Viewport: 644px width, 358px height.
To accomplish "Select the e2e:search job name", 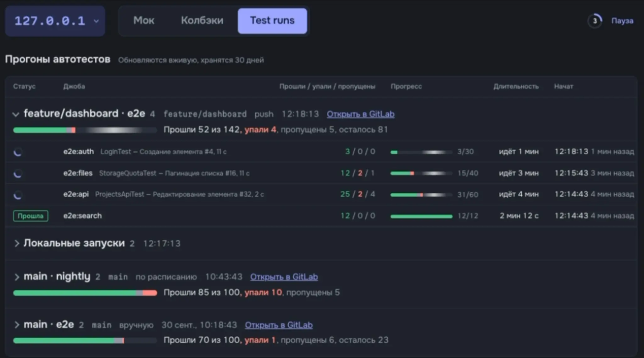I will (x=82, y=216).
